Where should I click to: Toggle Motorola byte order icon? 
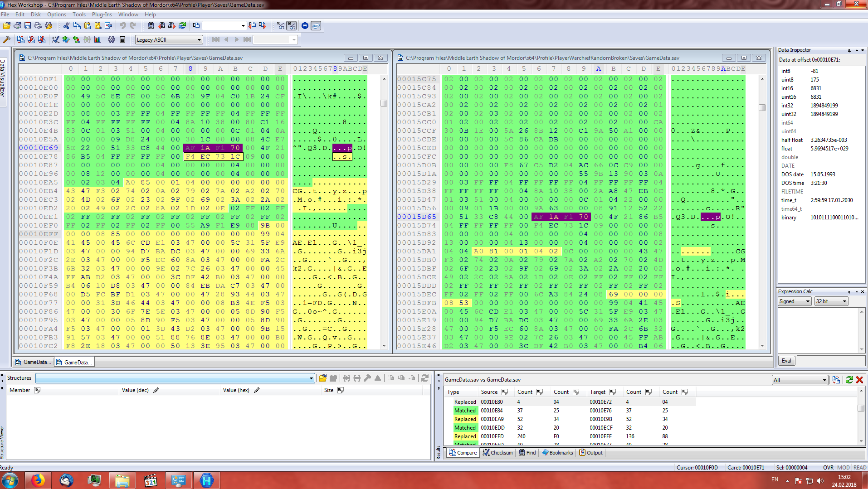click(x=305, y=26)
